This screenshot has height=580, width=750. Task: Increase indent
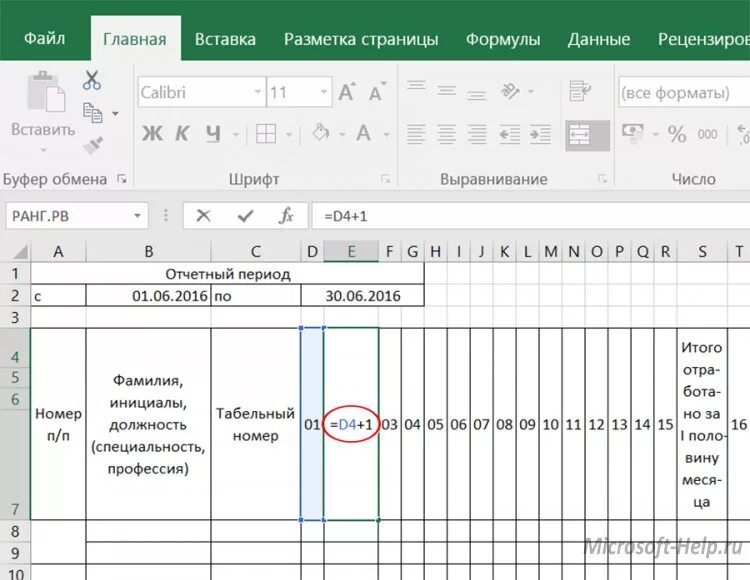[540, 134]
